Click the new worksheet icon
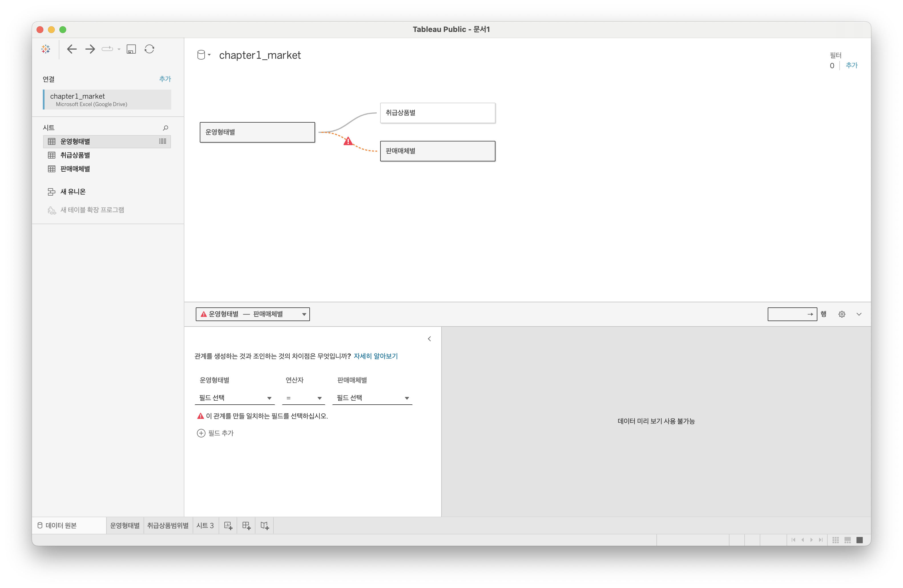Viewport: 903px width, 588px height. pos(228,526)
